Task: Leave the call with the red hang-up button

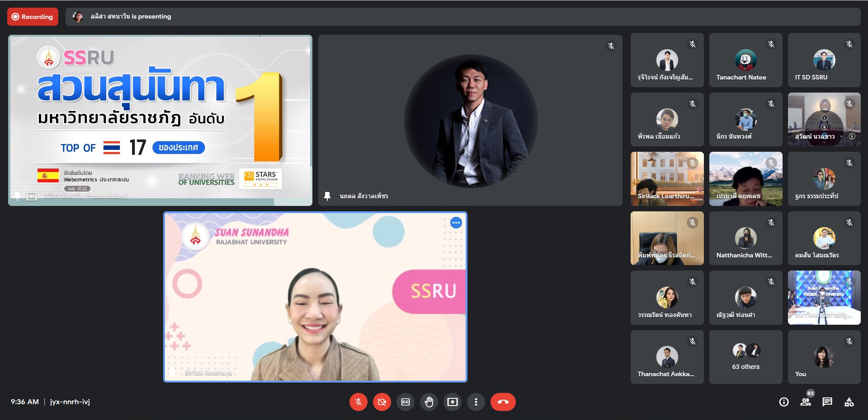Action: [503, 402]
